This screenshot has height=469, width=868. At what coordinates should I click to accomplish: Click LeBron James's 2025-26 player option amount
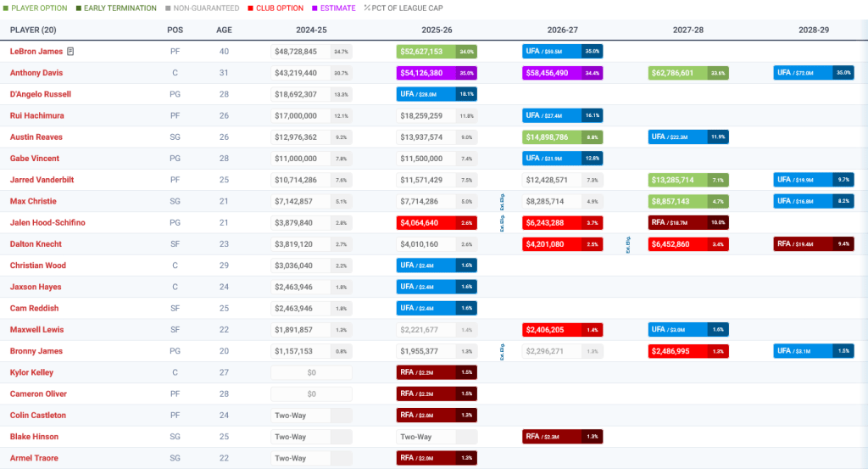tap(426, 52)
